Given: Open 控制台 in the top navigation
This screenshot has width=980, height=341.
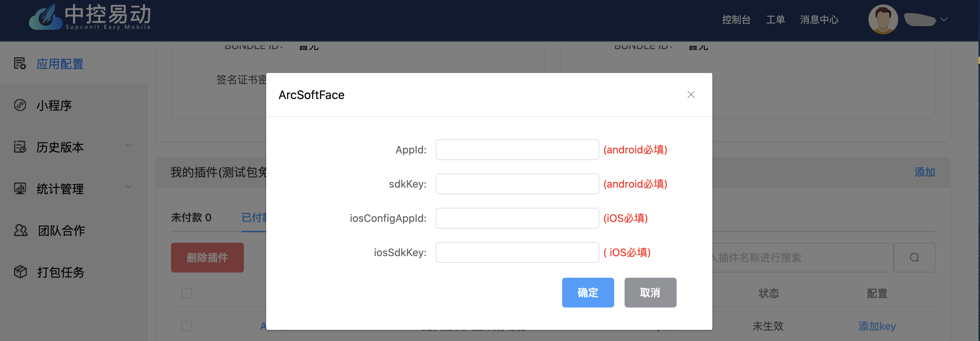Looking at the screenshot, I should pyautogui.click(x=736, y=19).
